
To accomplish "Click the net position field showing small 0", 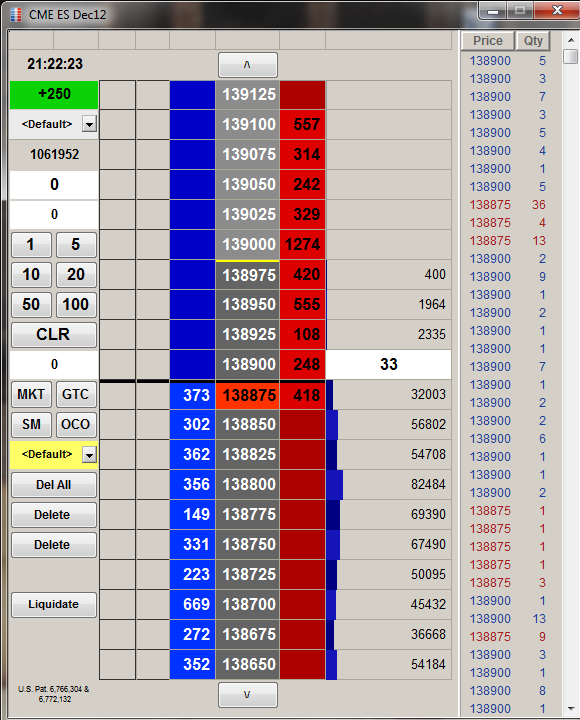I will (54, 214).
